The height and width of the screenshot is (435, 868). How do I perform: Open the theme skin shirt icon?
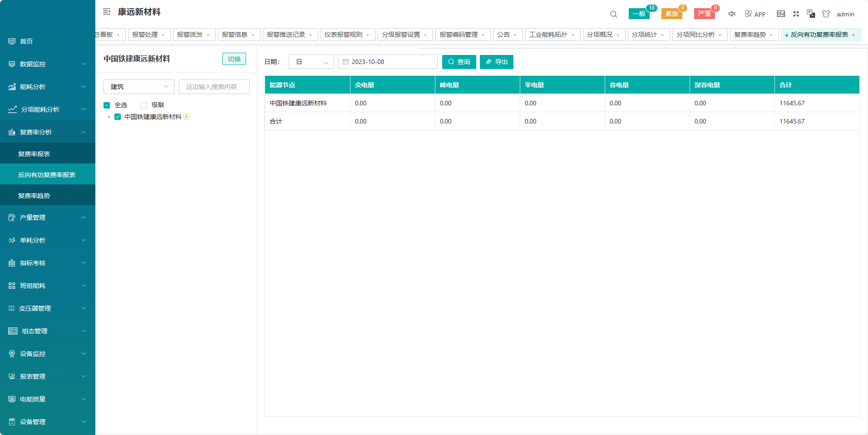[826, 14]
